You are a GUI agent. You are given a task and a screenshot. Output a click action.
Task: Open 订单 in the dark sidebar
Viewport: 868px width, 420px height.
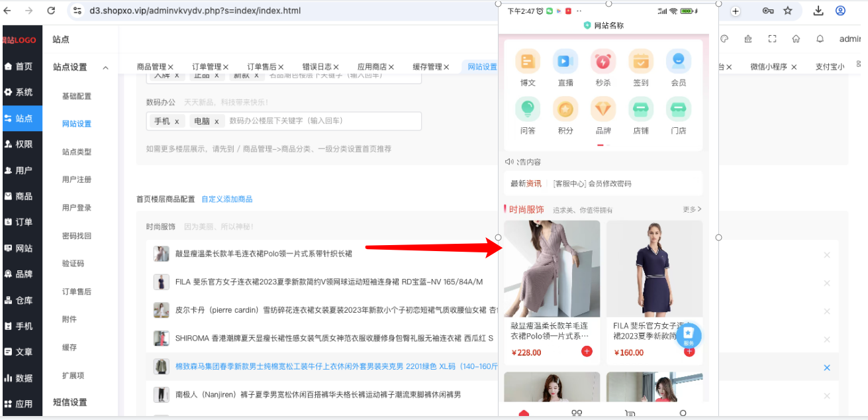[21, 222]
